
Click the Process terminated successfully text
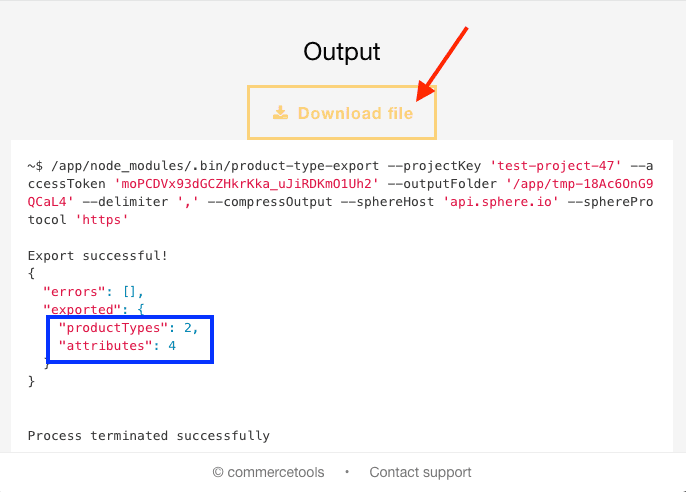[x=148, y=435]
